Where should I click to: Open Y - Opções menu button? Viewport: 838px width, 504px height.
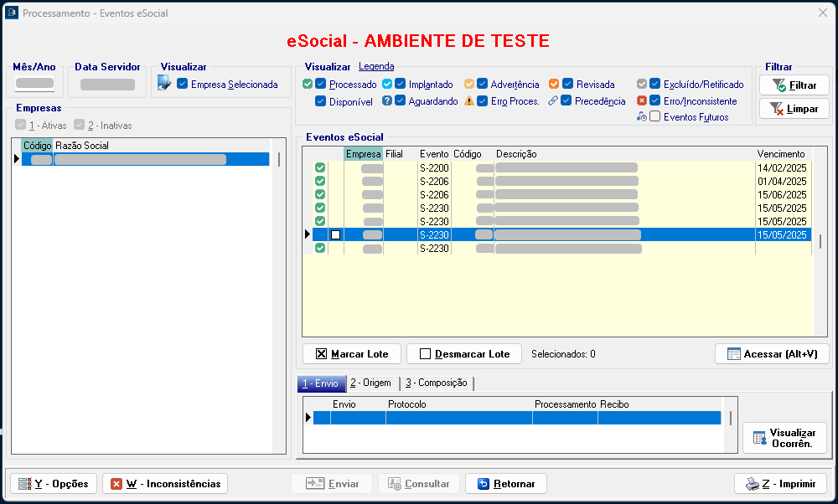54,484
